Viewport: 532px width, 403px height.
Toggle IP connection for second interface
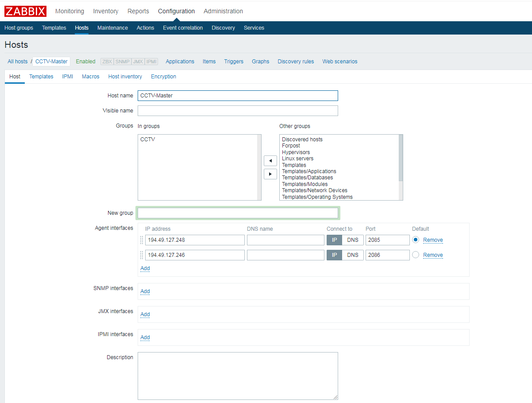tap(334, 255)
